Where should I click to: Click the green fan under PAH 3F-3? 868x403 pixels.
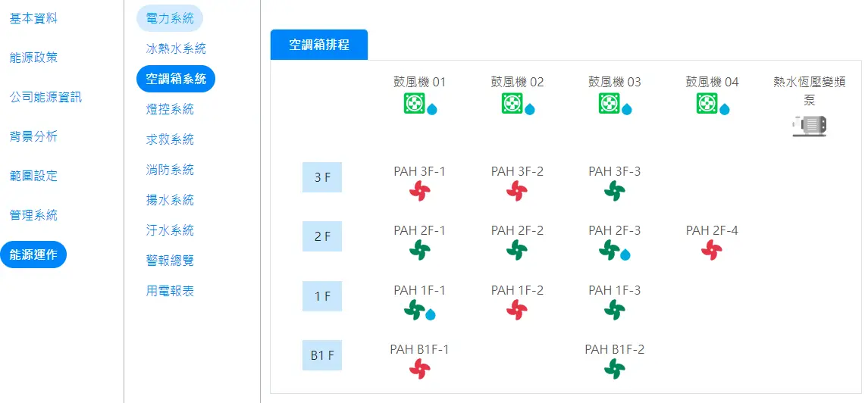[615, 191]
